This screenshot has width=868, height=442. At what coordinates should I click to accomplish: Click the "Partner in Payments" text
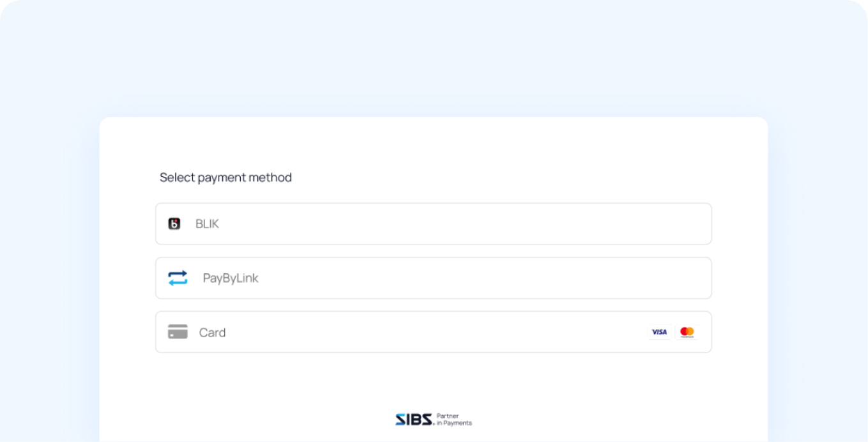pyautogui.click(x=454, y=419)
